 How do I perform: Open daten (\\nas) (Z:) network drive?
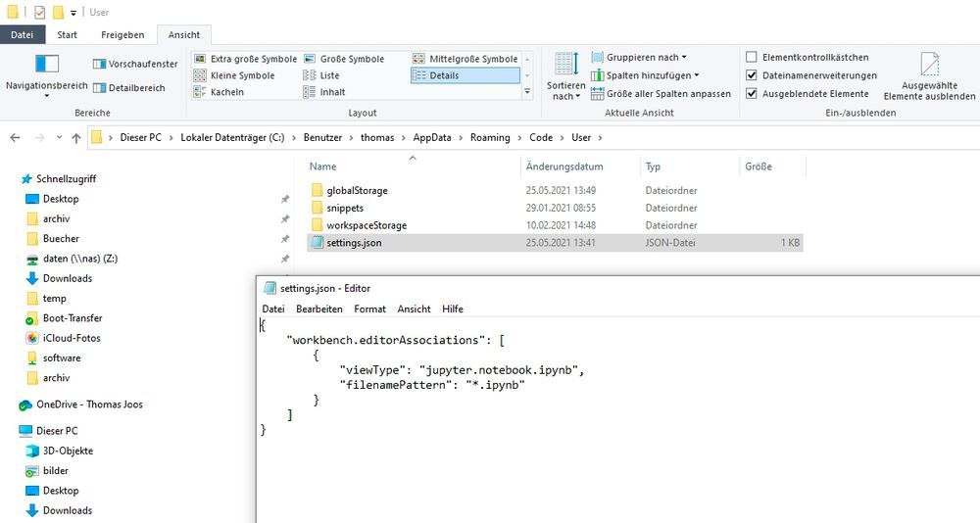tap(80, 259)
